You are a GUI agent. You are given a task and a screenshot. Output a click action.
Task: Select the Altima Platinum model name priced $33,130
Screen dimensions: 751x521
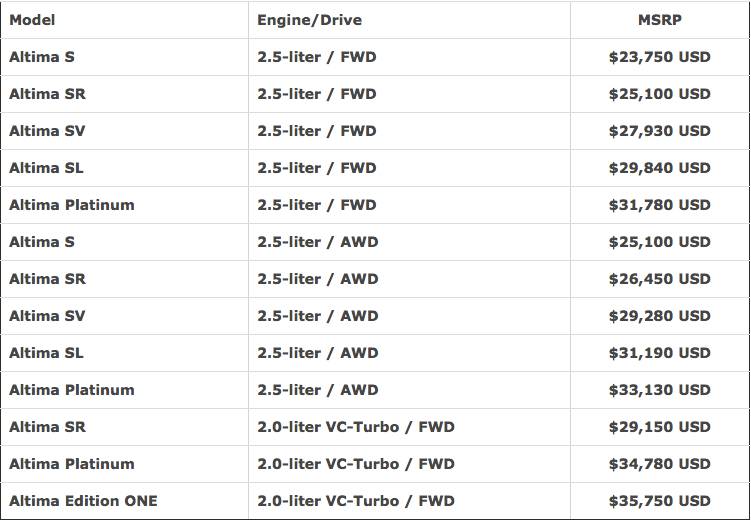(71, 390)
